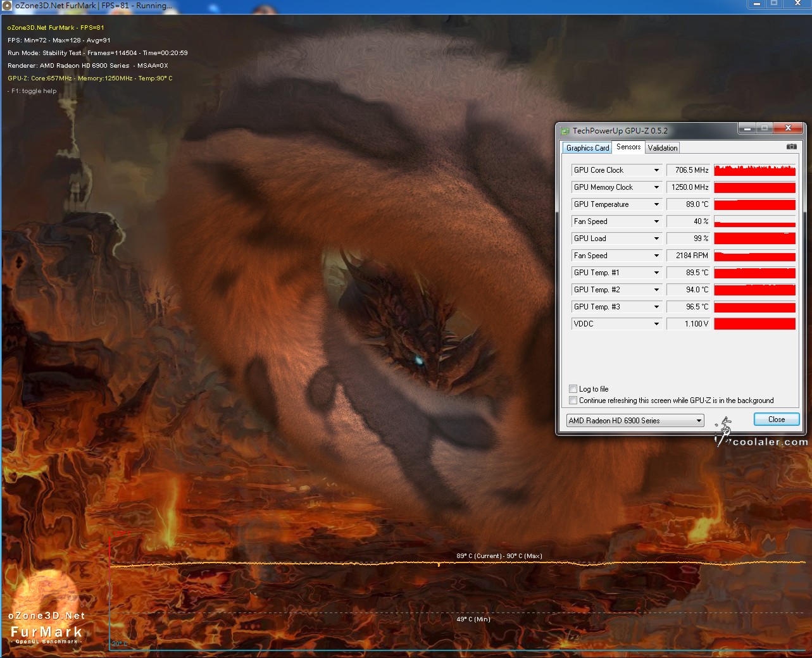Click the GPU Temp. #3 history graph
Screen dimensions: 812x658
(754, 307)
